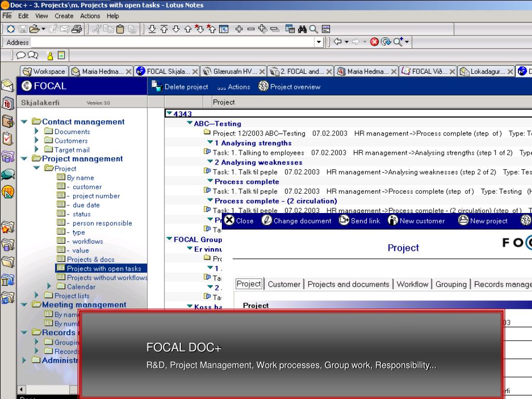The image size is (532, 399).
Task: Click the Print icon in toolbar
Action: point(77,29)
